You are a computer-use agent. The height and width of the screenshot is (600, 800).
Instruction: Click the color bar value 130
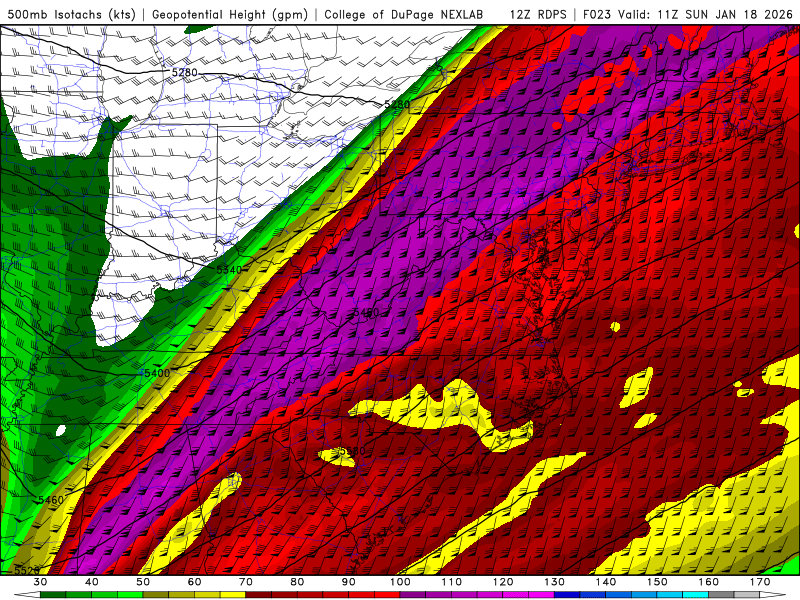tap(555, 582)
